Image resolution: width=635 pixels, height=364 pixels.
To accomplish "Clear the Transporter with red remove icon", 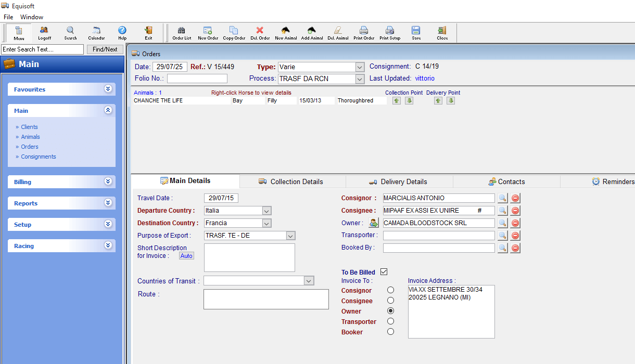I will point(515,236).
